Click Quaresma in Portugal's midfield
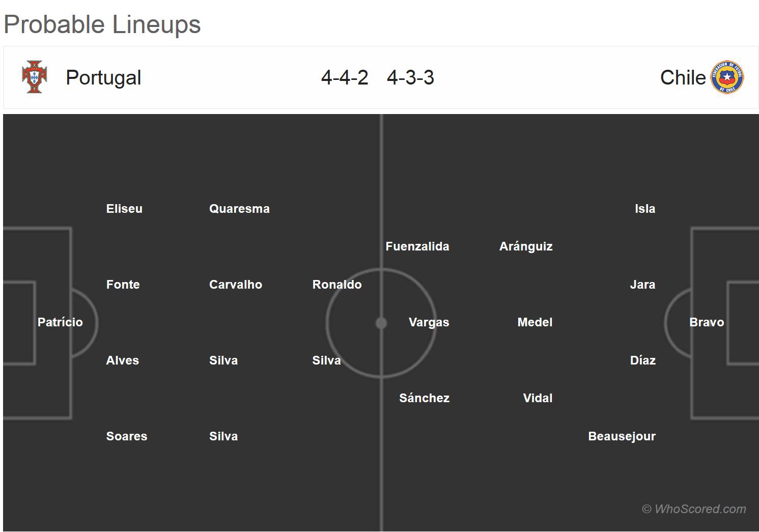 pos(239,209)
